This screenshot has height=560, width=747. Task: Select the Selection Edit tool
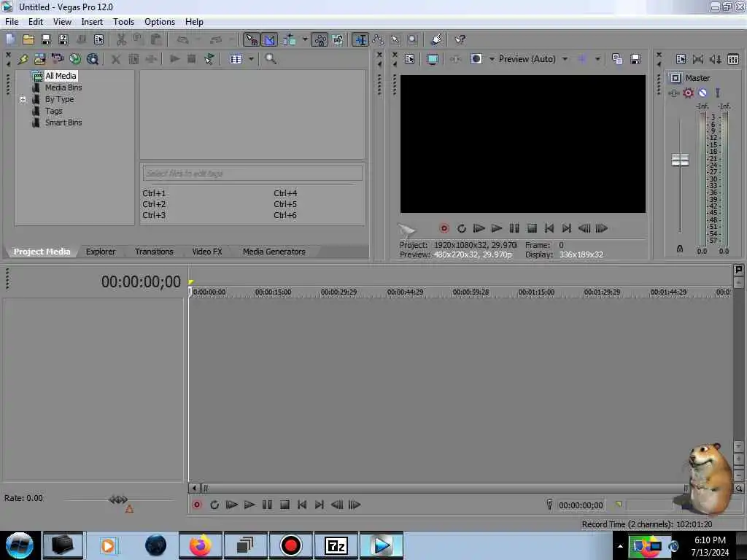395,39
